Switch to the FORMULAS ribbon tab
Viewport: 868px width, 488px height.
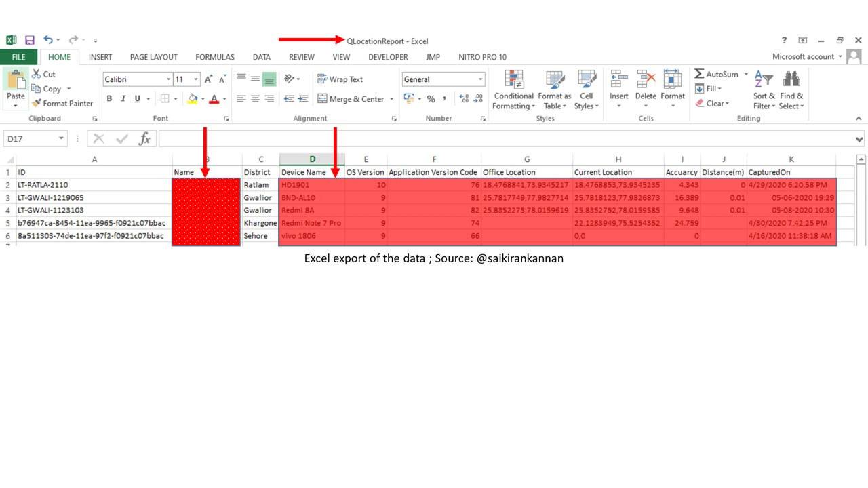(215, 57)
